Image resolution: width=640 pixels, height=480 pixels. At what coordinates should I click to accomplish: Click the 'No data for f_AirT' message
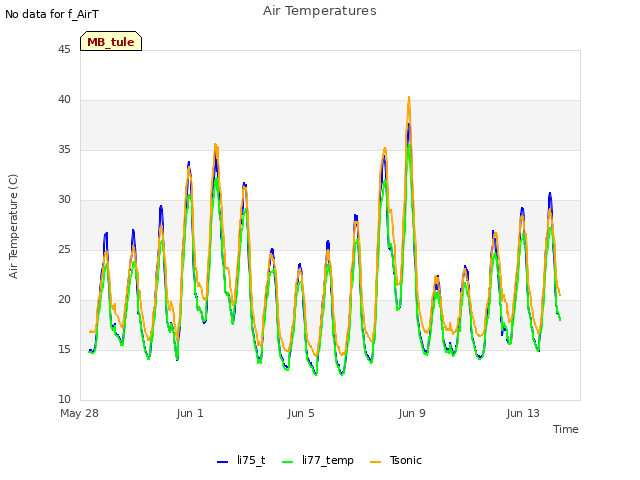pyautogui.click(x=52, y=14)
